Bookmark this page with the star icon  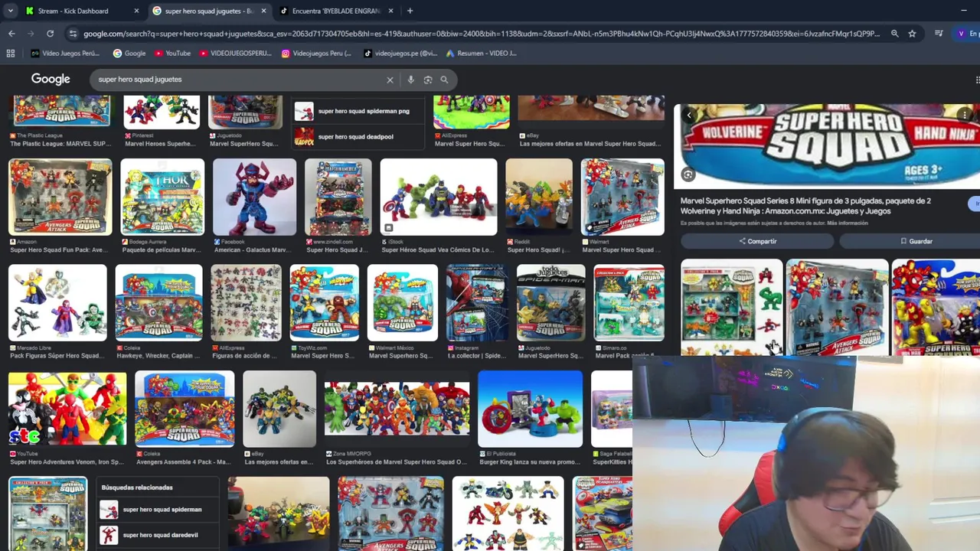pos(912,34)
